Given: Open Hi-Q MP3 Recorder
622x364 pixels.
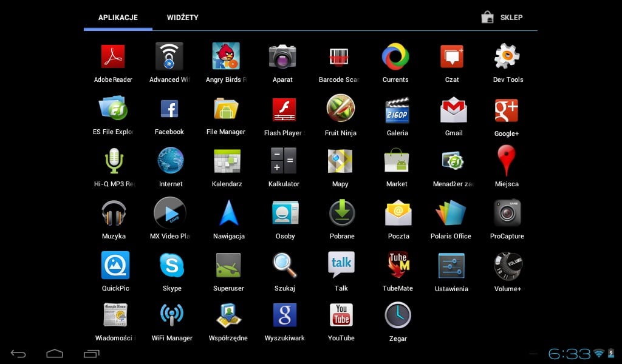Looking at the screenshot, I should tap(114, 160).
